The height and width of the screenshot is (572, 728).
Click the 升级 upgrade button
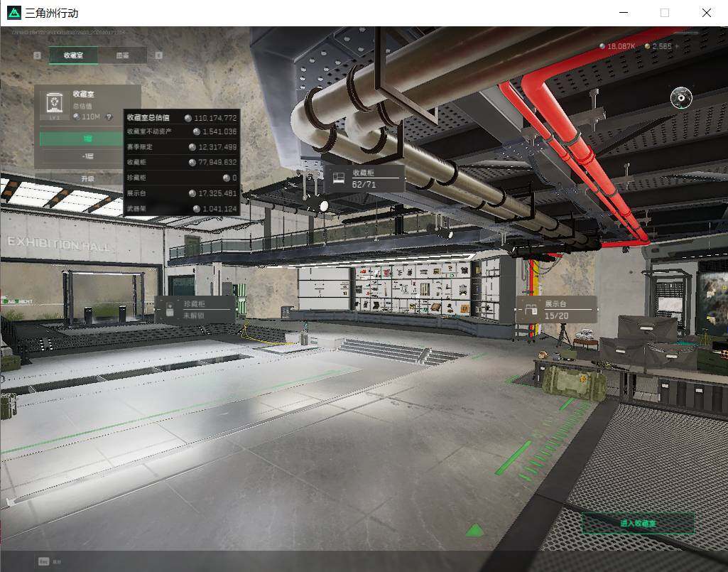pos(87,178)
